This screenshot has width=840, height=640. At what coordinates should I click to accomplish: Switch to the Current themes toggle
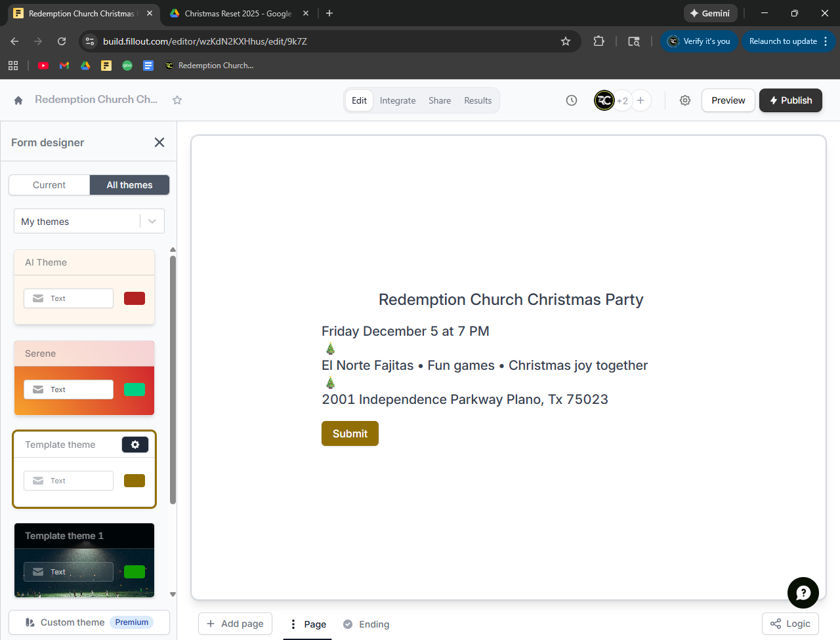(49, 185)
